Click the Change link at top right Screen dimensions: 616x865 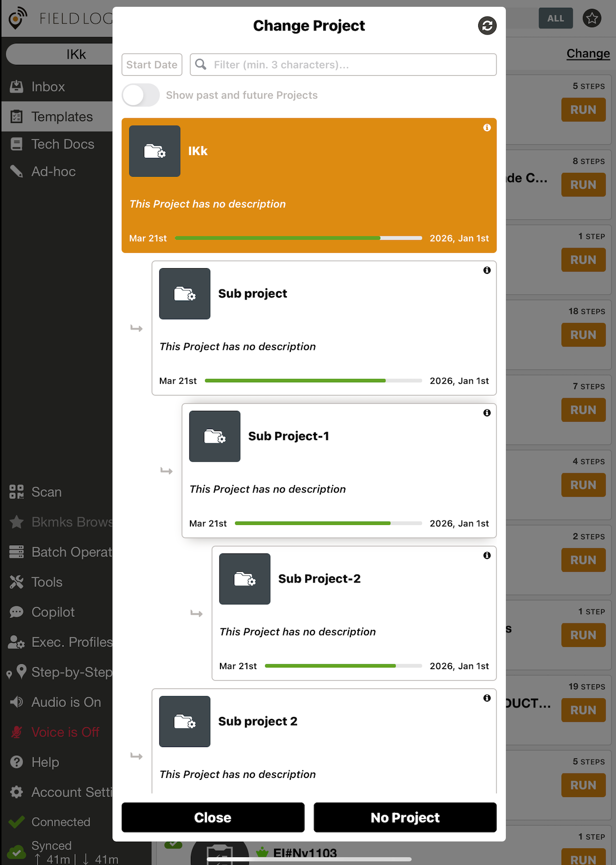[x=588, y=53]
